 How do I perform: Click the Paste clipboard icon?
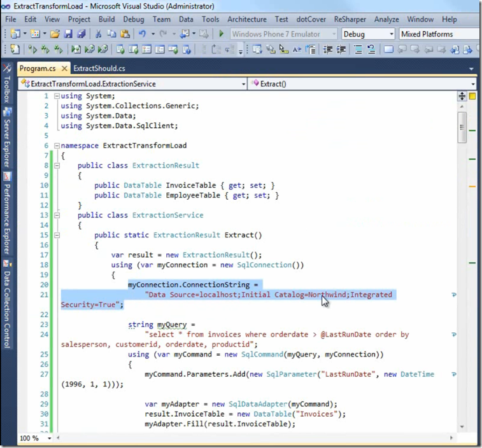tap(125, 34)
